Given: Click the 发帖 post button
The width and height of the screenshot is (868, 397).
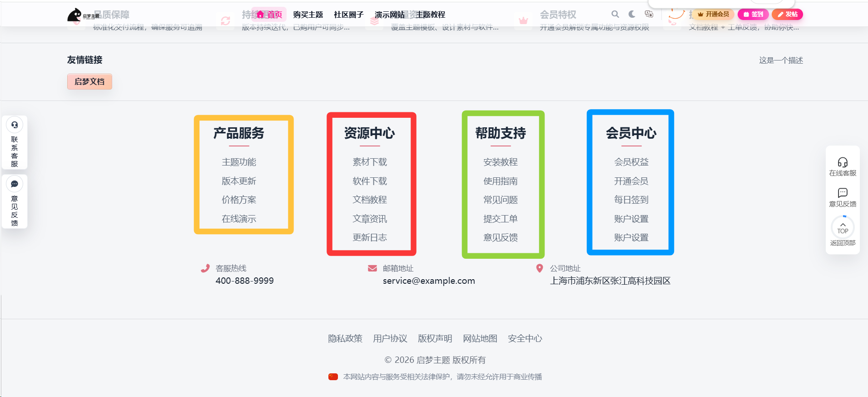Looking at the screenshot, I should tap(787, 14).
